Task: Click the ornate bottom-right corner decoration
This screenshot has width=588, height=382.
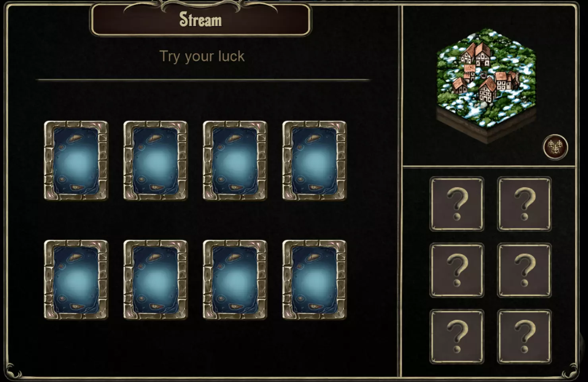Action: click(x=571, y=370)
